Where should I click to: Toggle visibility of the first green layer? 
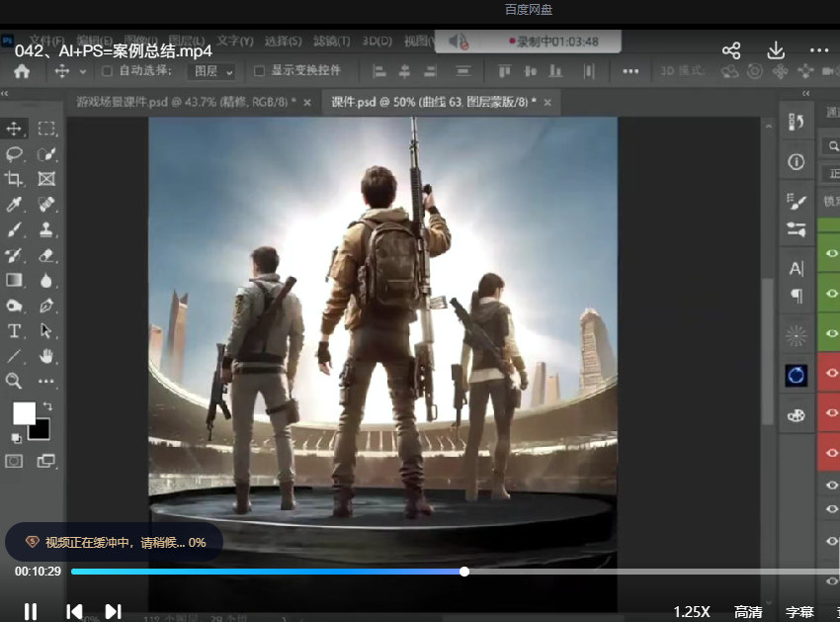pyautogui.click(x=831, y=253)
